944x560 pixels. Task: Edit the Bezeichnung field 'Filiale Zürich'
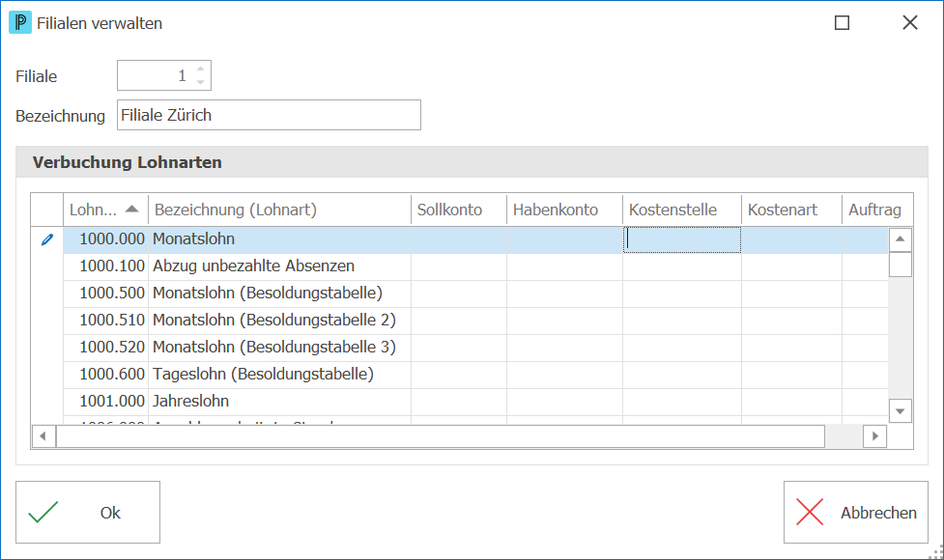click(x=269, y=115)
